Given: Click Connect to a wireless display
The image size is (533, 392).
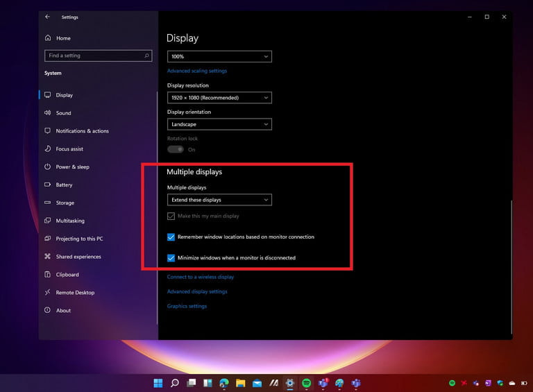Looking at the screenshot, I should point(201,277).
